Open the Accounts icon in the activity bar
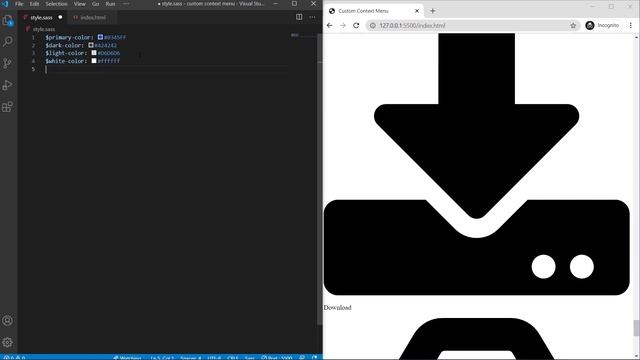The width and height of the screenshot is (640, 360). [x=8, y=321]
